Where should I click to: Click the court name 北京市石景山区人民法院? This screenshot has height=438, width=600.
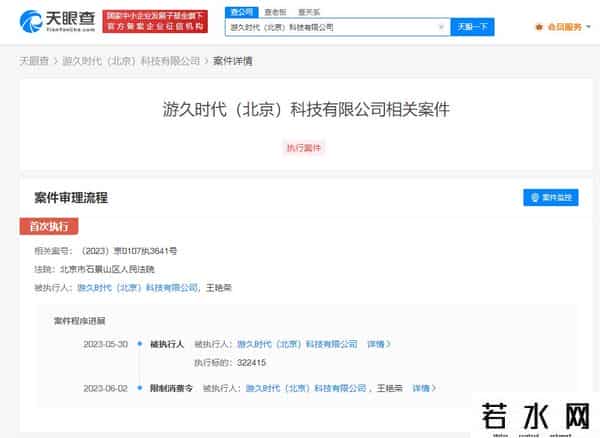[x=108, y=269]
